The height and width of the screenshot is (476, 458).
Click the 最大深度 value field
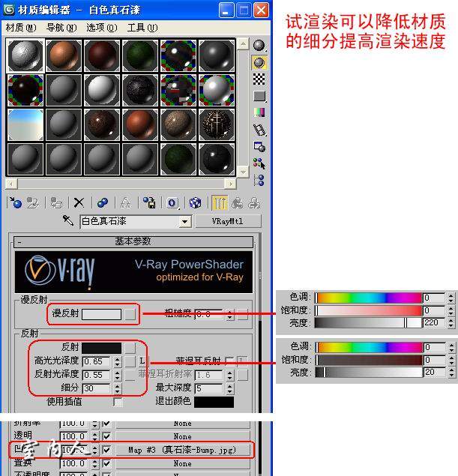pyautogui.click(x=209, y=388)
